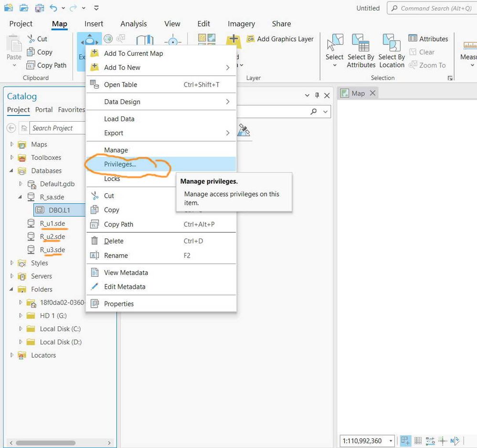Image resolution: width=477 pixels, height=448 pixels.
Task: Toggle the snapping button beside scale box
Action: pyautogui.click(x=405, y=440)
